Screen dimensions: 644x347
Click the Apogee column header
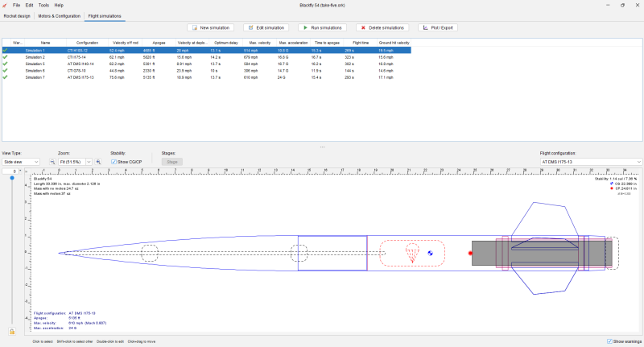(x=159, y=43)
